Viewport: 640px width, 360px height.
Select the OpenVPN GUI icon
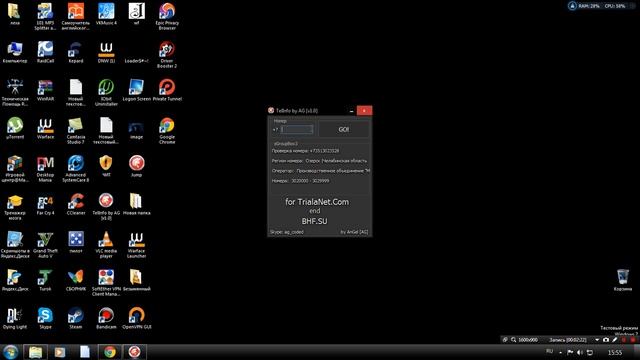[x=136, y=318]
